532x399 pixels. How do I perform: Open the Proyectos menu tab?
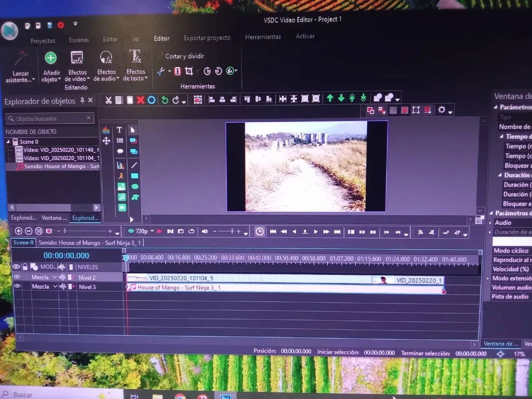coord(43,41)
